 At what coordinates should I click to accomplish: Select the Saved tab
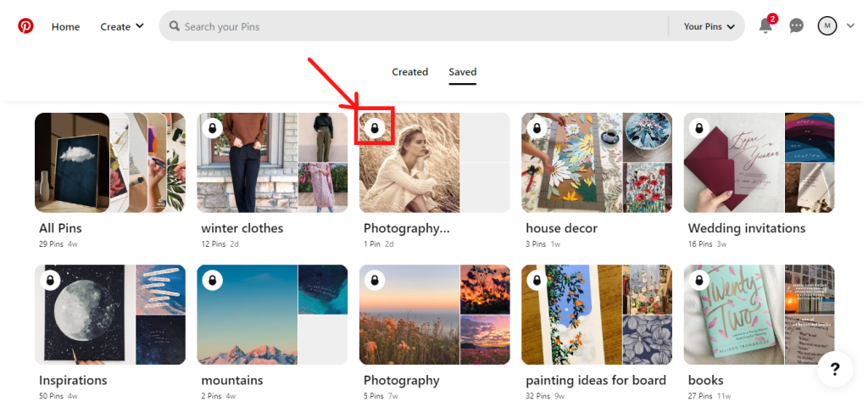(x=462, y=72)
